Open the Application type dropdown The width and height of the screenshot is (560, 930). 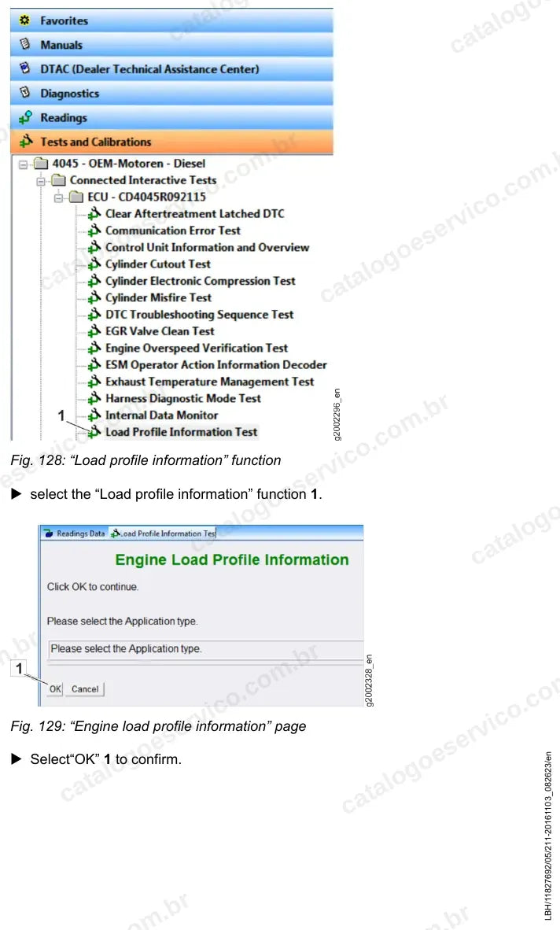(205, 649)
